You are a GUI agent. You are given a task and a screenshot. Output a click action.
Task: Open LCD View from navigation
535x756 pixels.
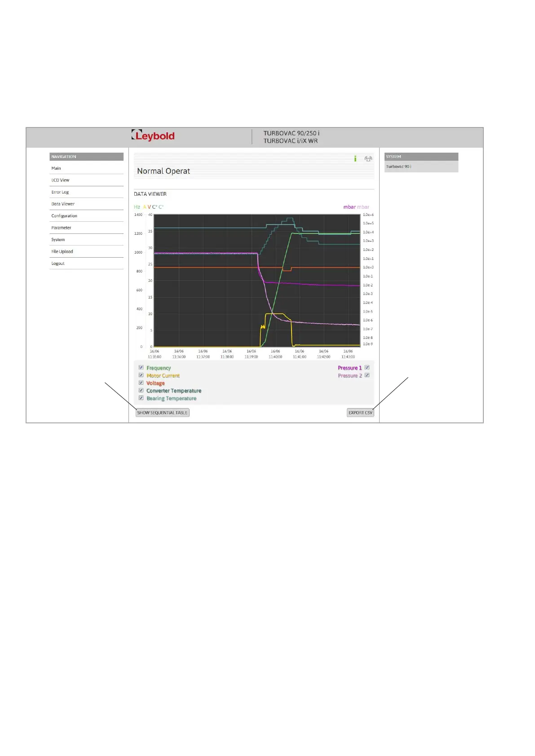click(86, 180)
